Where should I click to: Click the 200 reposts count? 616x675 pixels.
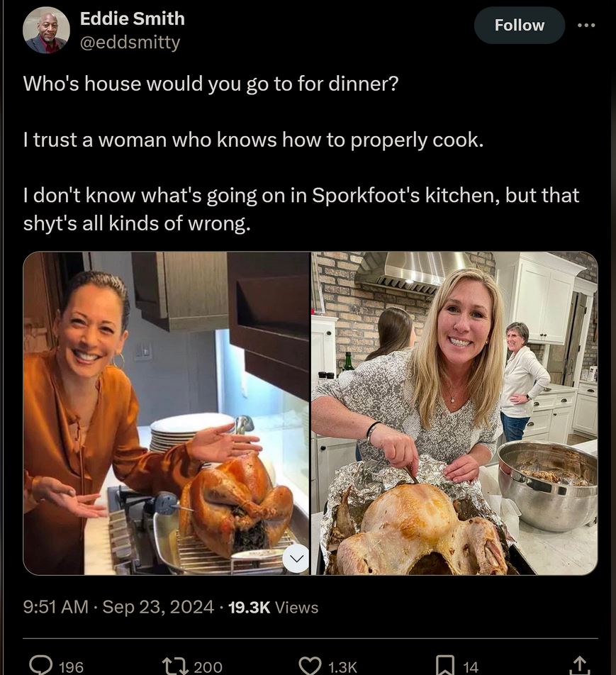pos(208,666)
